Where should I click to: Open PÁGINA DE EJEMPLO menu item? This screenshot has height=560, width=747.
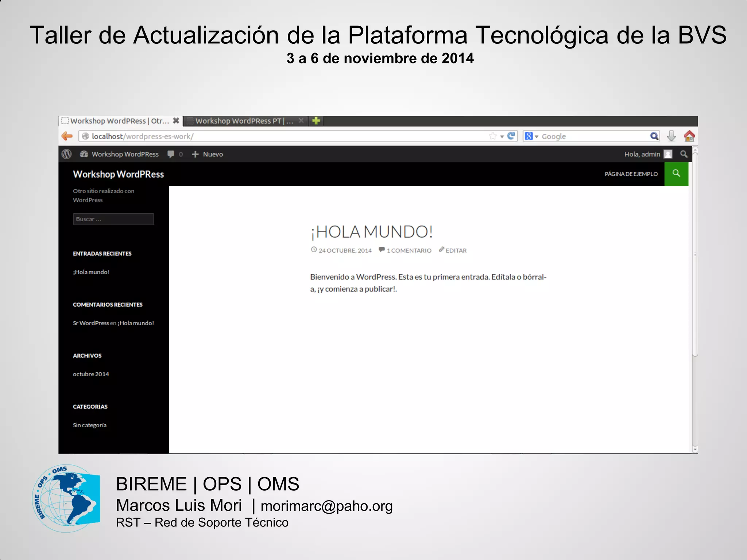pyautogui.click(x=631, y=174)
